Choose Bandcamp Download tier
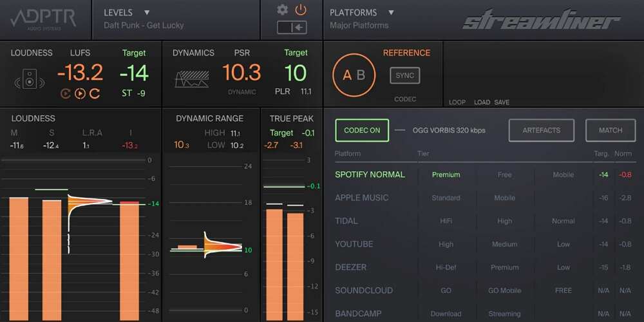 click(x=446, y=314)
